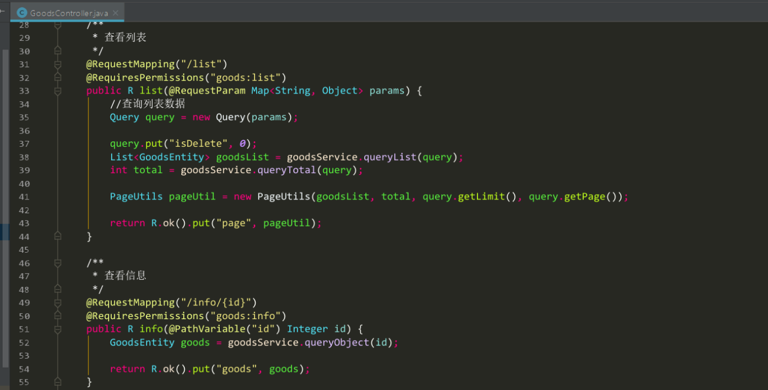Click the Integer type in the info method
This screenshot has height=390, width=768.
[308, 329]
